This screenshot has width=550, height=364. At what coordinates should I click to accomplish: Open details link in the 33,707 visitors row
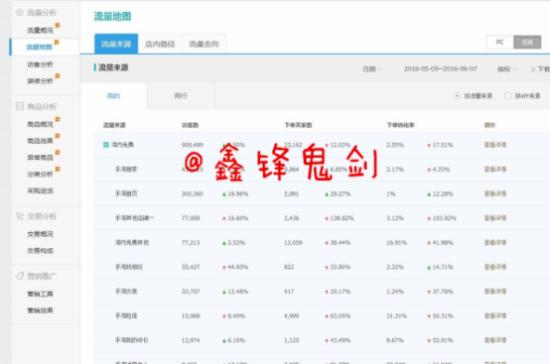click(x=495, y=291)
